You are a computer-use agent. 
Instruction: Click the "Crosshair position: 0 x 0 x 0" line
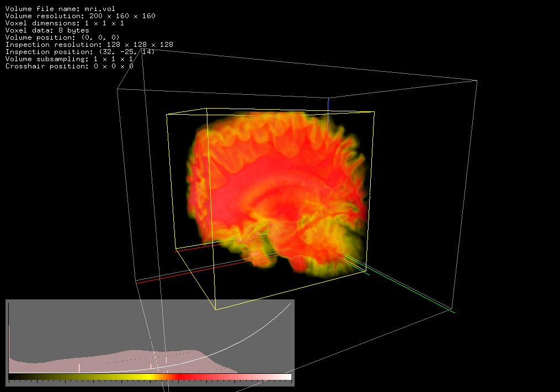[69, 66]
